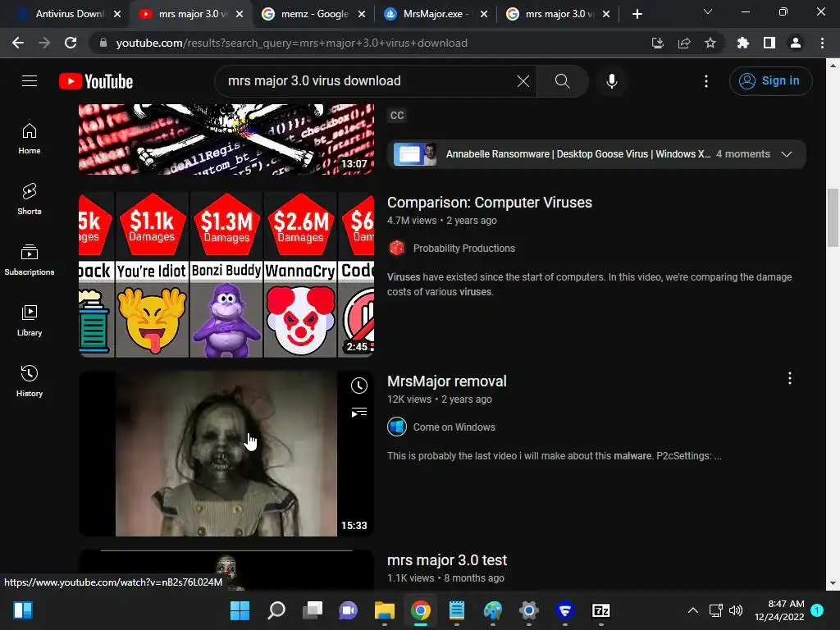840x630 pixels.
Task: Open taskbar Search magnifier
Action: (276, 610)
